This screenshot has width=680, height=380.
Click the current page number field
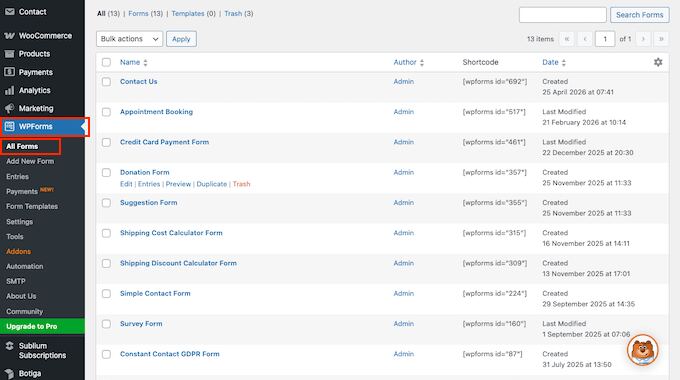click(x=605, y=39)
